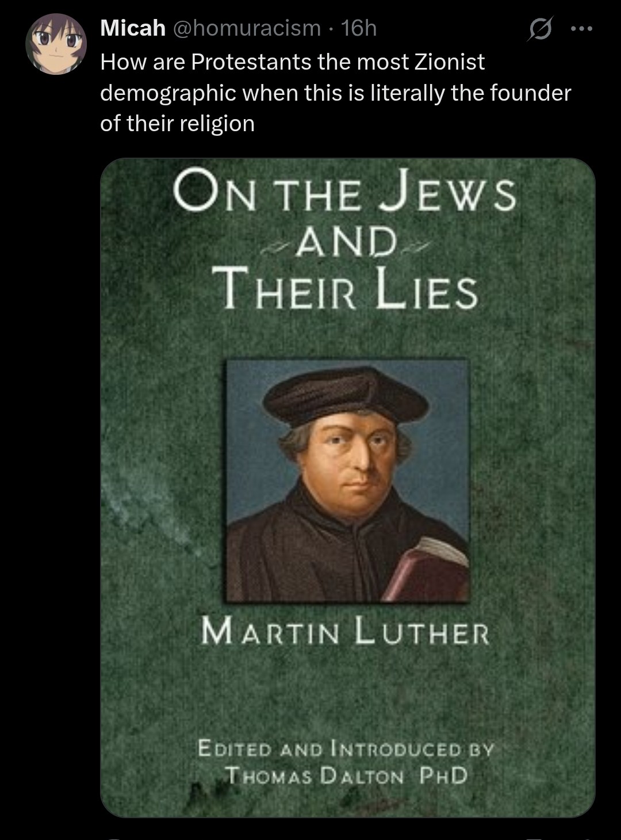Tap the black beret in the portrait
Screen dimensions: 621x840
(x=346, y=396)
